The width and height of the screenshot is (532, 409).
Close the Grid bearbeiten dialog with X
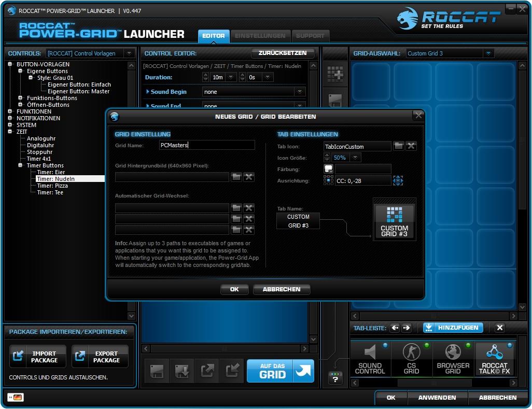point(418,115)
